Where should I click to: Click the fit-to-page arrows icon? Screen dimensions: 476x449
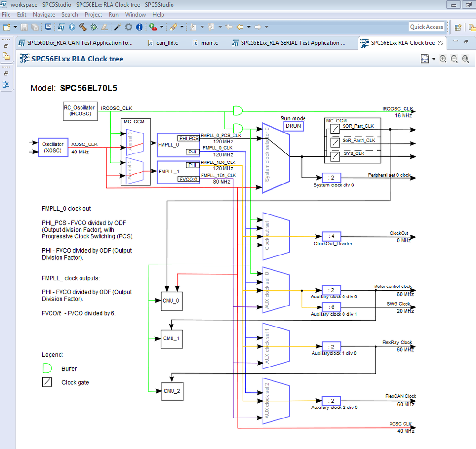pyautogui.click(x=425, y=59)
